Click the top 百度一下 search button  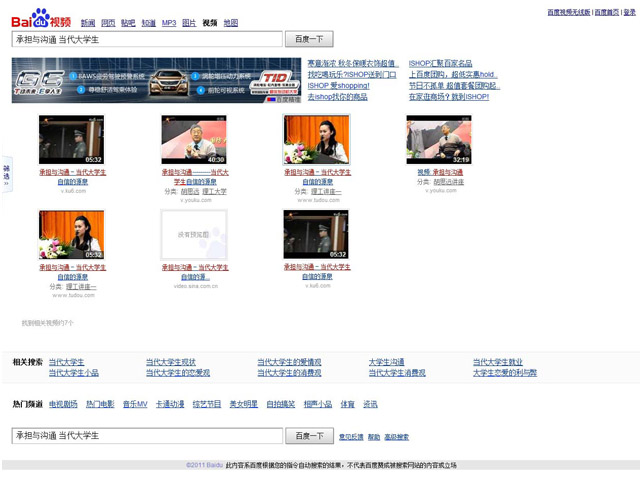tap(309, 39)
